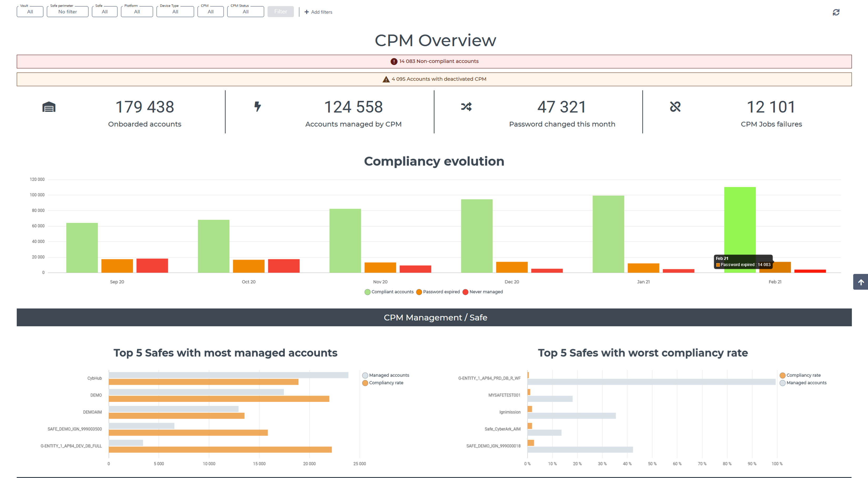868x478 pixels.
Task: Click the Feb 21 compliant accounts green bar
Action: (x=740, y=222)
